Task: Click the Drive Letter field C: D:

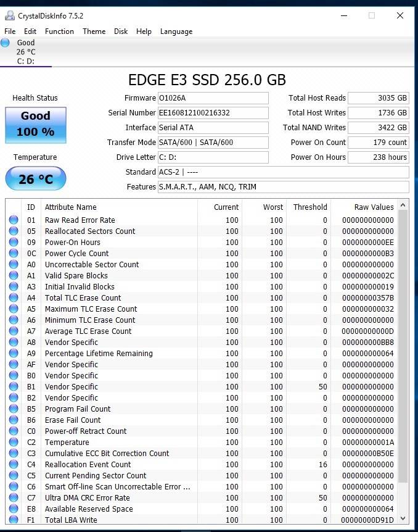Action: pos(213,157)
